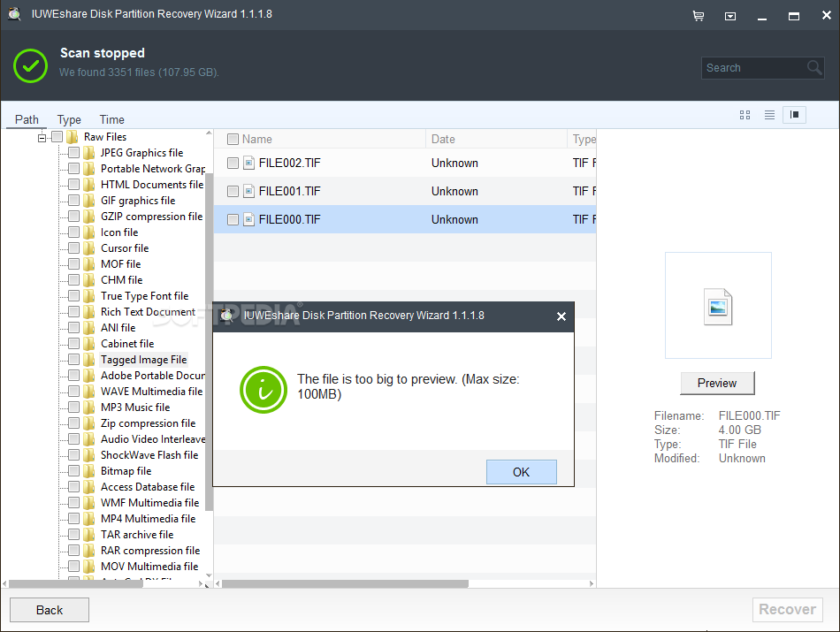Image resolution: width=840 pixels, height=632 pixels.
Task: Open the title bar dropdown menu icon
Action: click(x=730, y=17)
